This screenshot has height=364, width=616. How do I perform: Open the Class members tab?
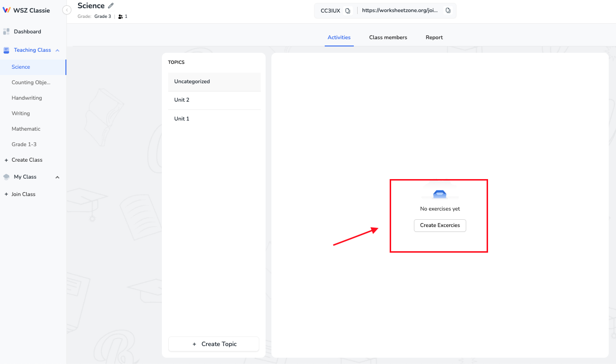click(388, 37)
